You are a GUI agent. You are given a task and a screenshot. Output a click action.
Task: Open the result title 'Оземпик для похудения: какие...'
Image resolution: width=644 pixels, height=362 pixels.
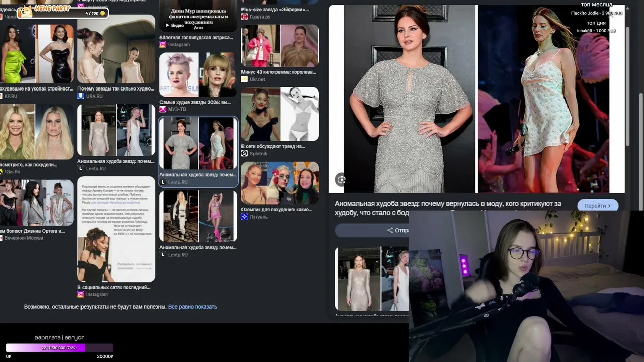(277, 209)
